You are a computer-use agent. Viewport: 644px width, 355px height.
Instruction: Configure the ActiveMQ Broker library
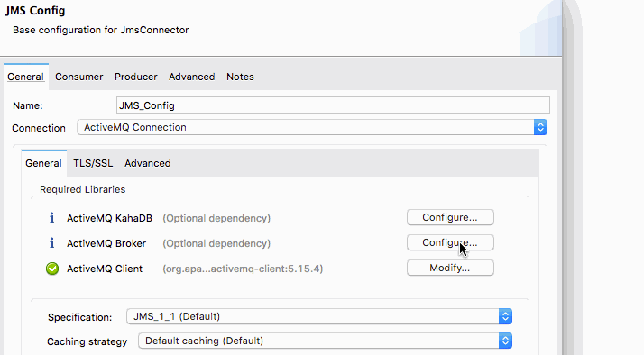450,242
